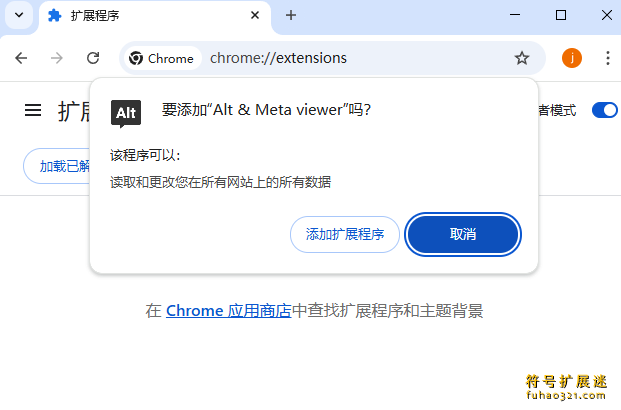Click 添加扩展程序 button

345,234
